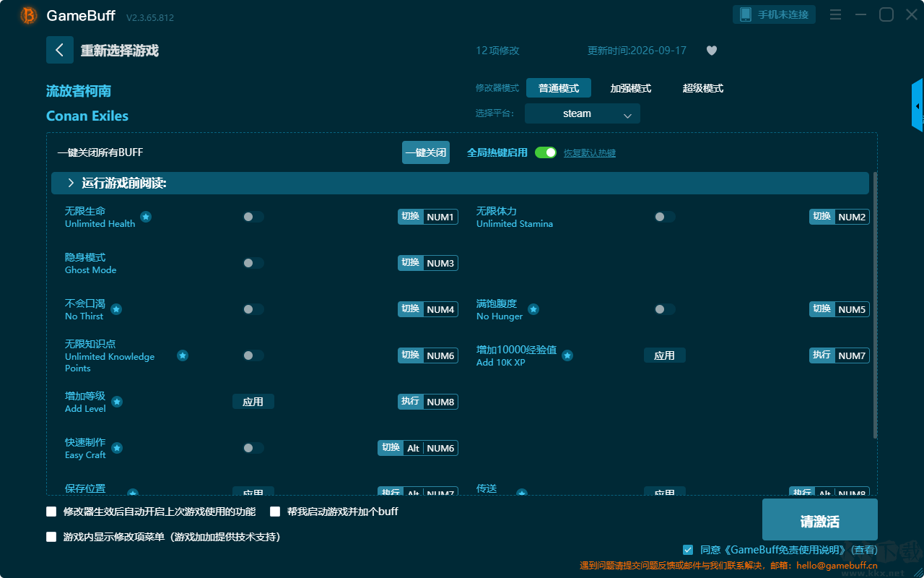Click star icon next to No Thirst
Screen dimensions: 924x578
116,309
